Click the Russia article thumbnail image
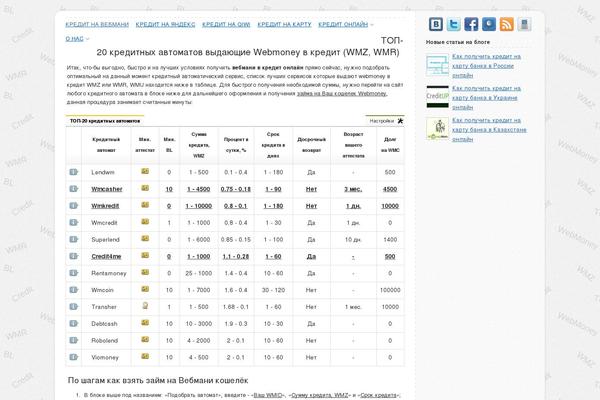This screenshot has width=600, height=400. tap(437, 65)
